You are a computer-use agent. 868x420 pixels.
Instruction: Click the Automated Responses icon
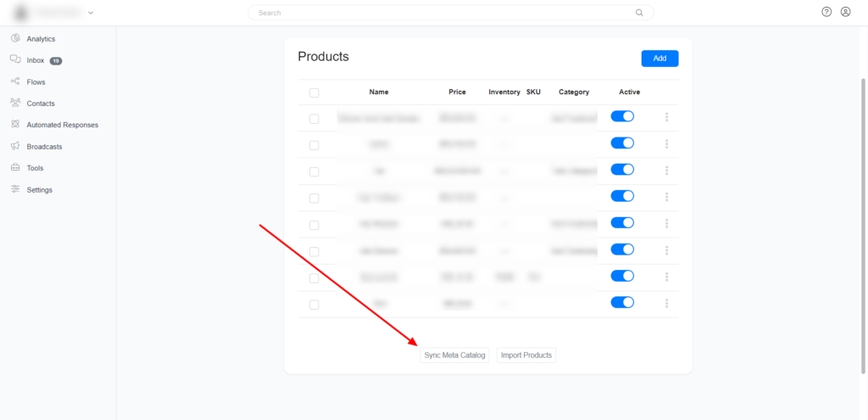click(x=15, y=125)
